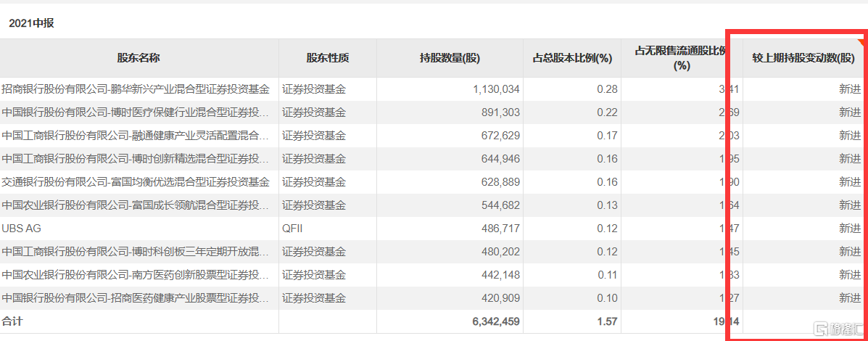The height and width of the screenshot is (341, 868).
Task: Click 新进 in the 南方医药创新 row
Action: pos(850,275)
